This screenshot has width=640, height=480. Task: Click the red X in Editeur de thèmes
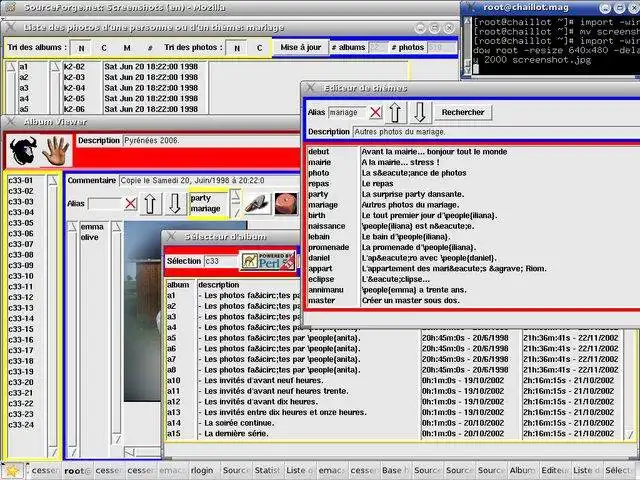click(x=376, y=112)
